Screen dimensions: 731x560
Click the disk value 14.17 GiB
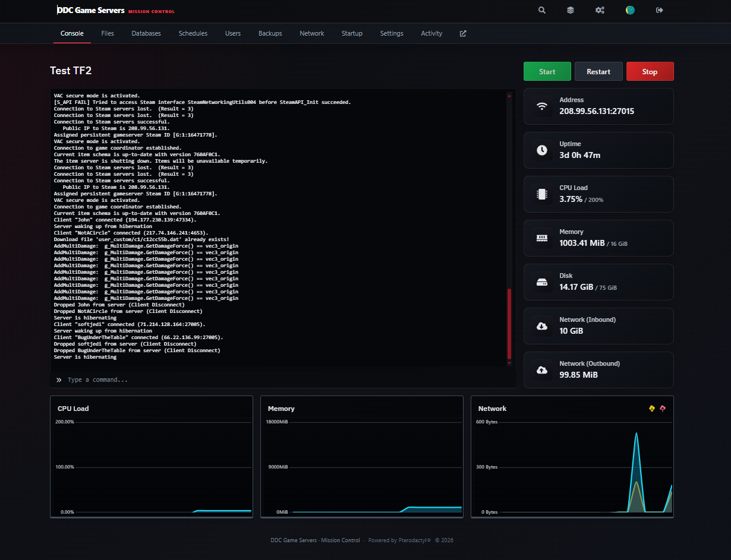576,287
